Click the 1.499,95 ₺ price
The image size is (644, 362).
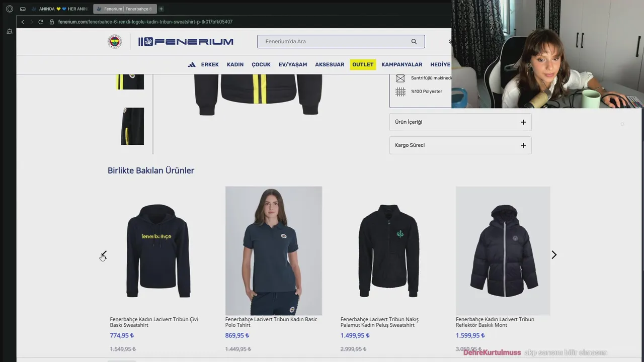pos(355,335)
